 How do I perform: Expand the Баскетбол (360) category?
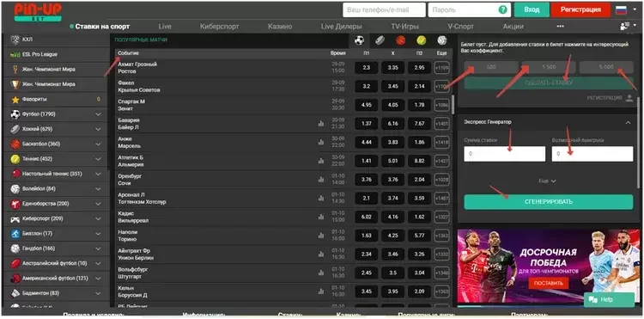click(98, 144)
